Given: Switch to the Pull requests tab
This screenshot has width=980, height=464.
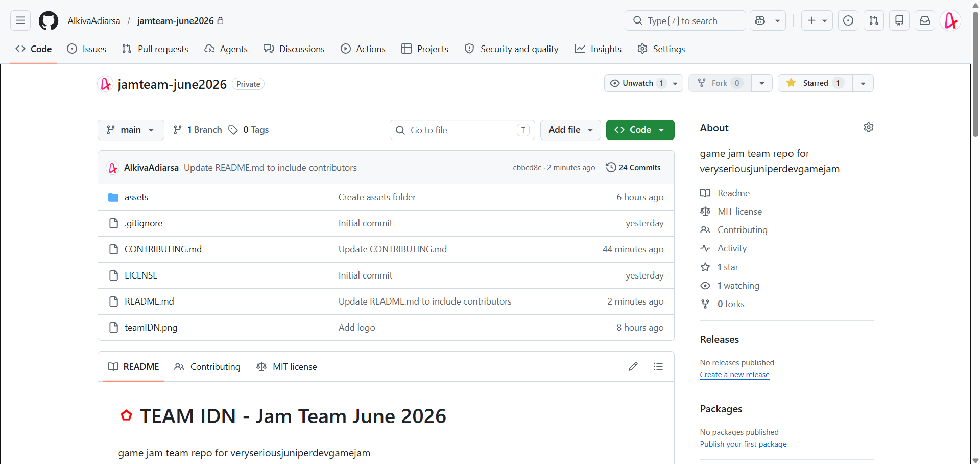Looking at the screenshot, I should point(155,49).
